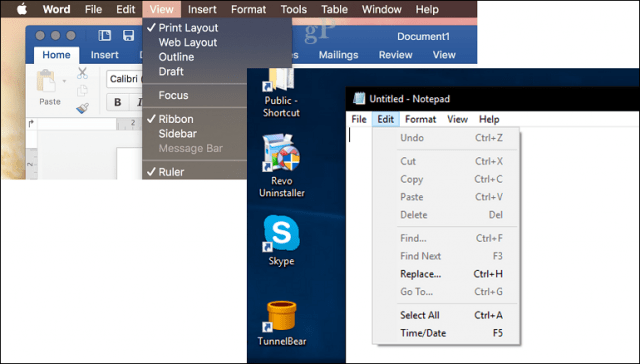Open the Public - Shortcut desktop folder
Viewport: 640px width, 364px height.
281,93
